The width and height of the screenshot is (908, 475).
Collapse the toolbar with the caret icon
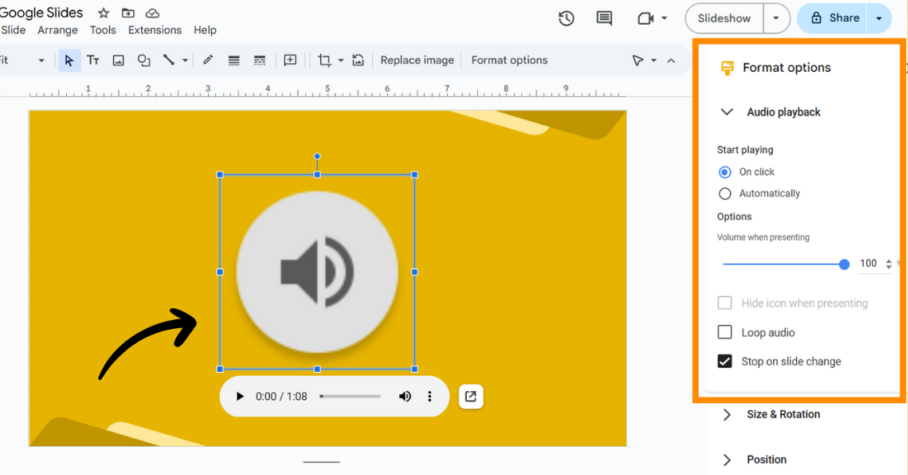671,60
